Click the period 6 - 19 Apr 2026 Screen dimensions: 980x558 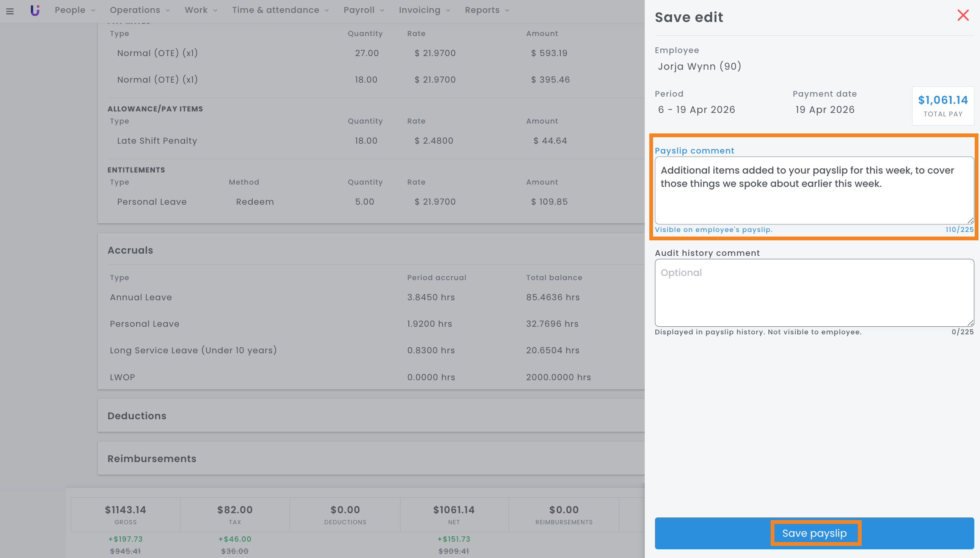click(697, 110)
